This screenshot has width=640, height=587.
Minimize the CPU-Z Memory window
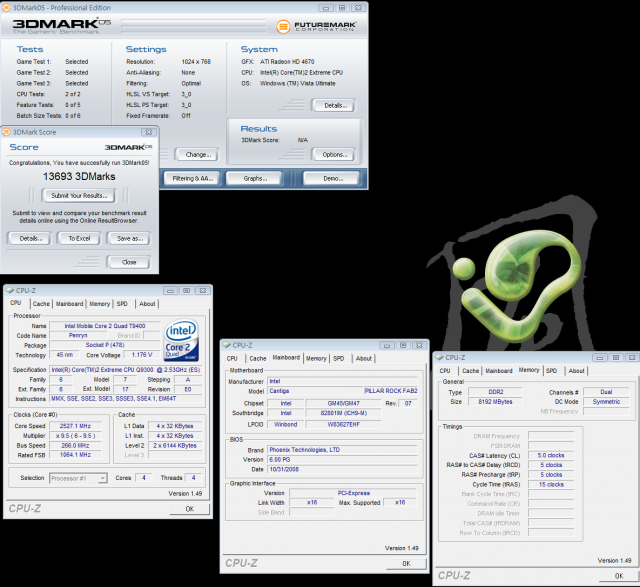point(600,357)
